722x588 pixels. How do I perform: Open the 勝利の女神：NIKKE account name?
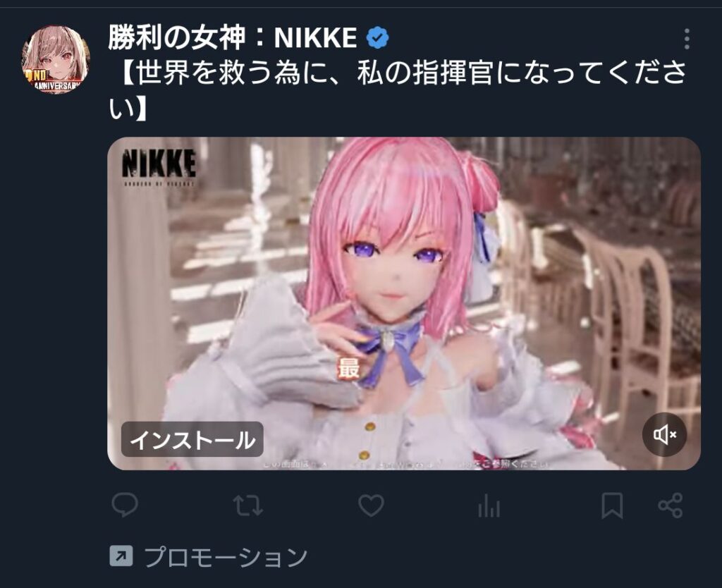pos(233,38)
